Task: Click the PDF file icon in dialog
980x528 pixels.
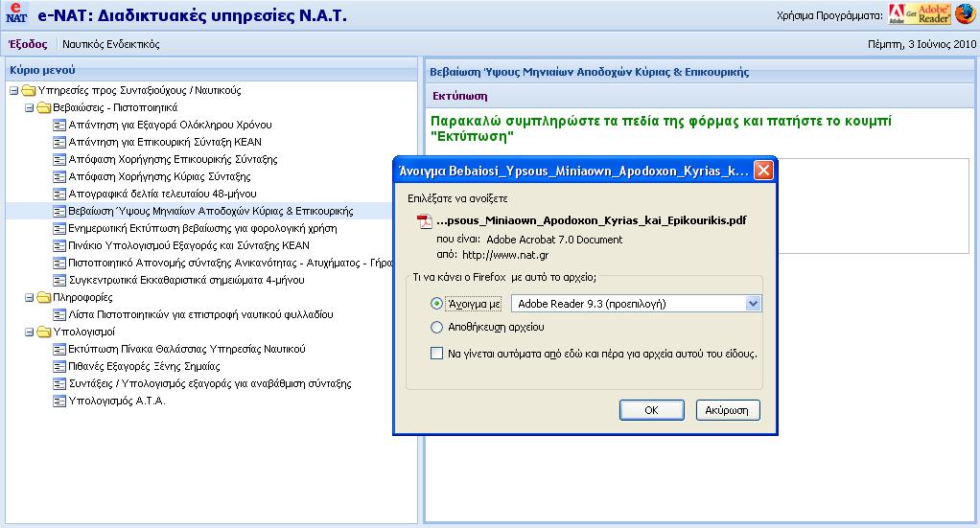Action: [x=425, y=221]
